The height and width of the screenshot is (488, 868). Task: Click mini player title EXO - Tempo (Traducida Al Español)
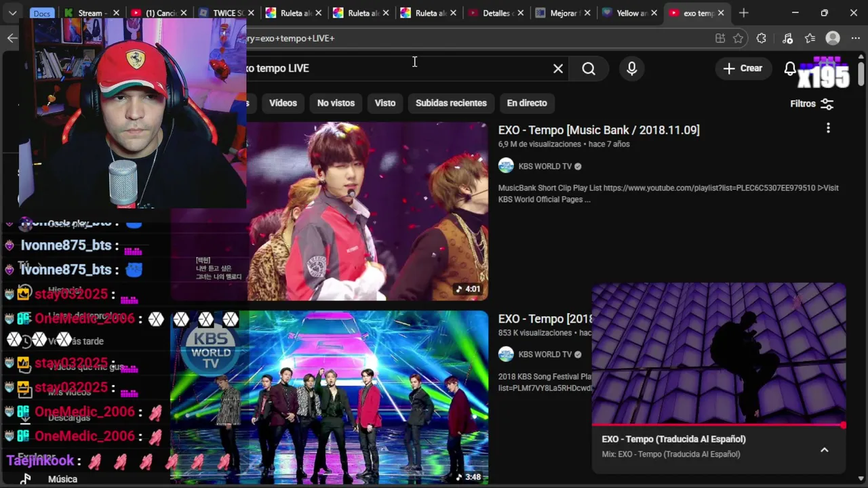pos(673,439)
